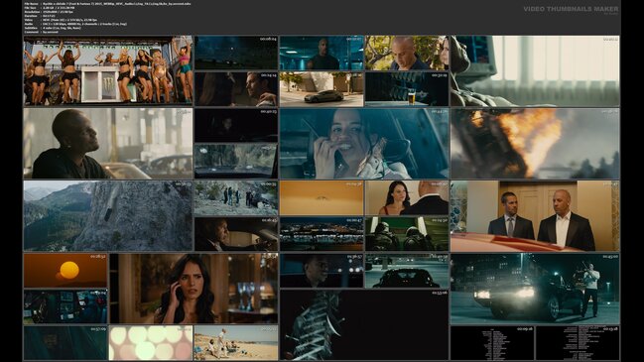This screenshot has height=362, width=644.
Task: Select the city lights at night thumbnail
Action: (322, 234)
